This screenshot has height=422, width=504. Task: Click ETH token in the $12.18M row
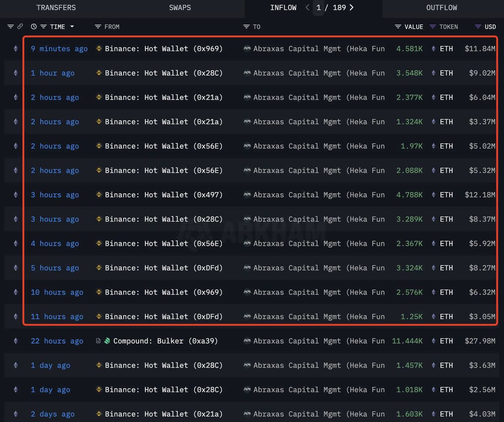tap(446, 195)
